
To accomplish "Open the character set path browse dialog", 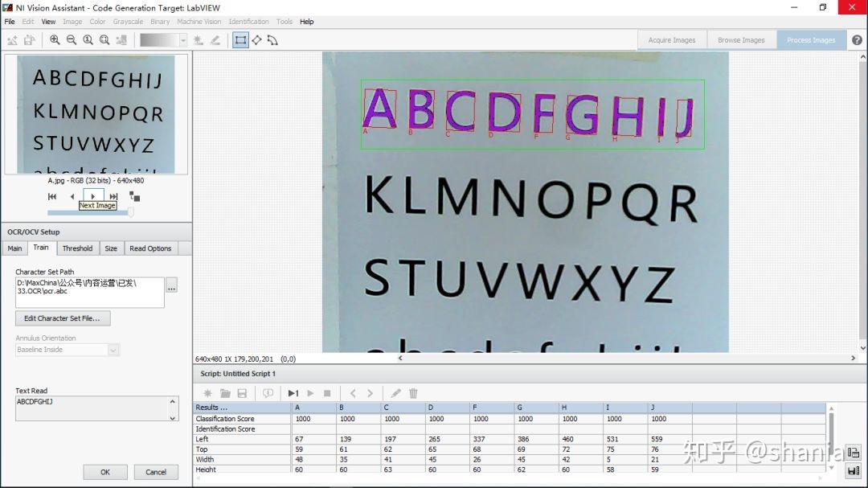I will tap(171, 285).
